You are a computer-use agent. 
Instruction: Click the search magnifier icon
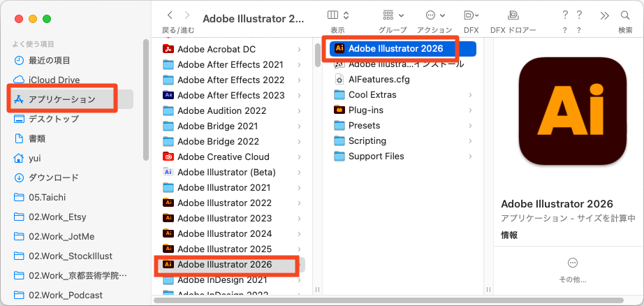click(x=625, y=15)
